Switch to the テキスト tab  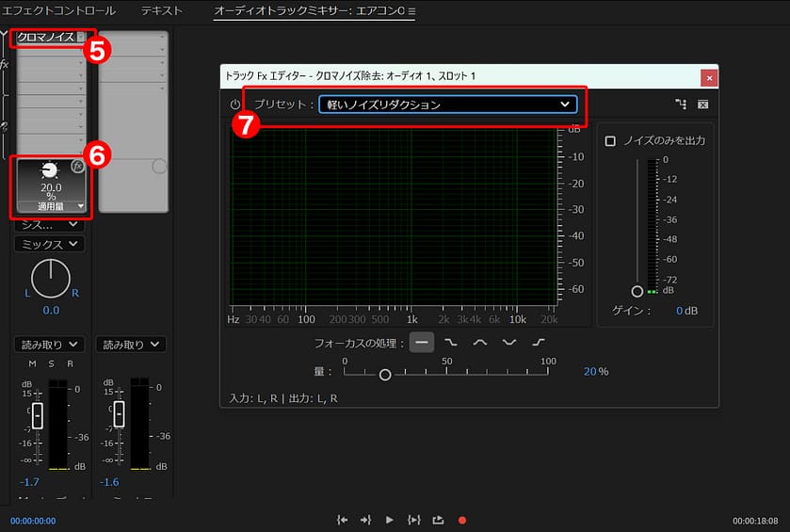[162, 11]
